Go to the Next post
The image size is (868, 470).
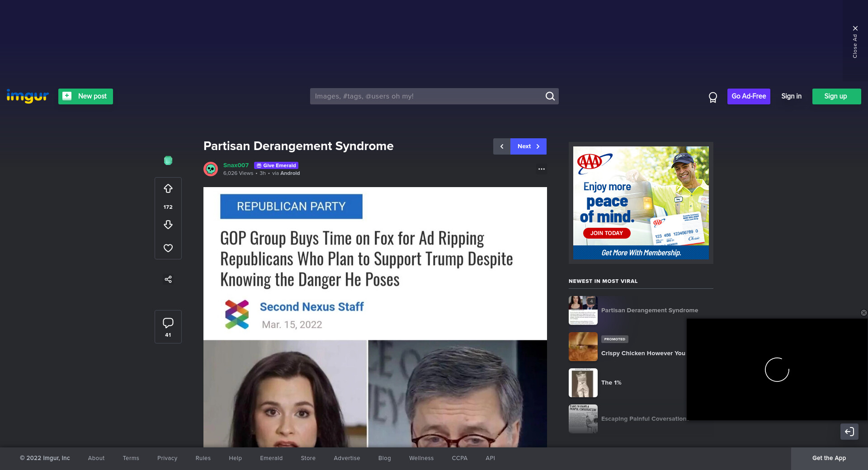528,146
